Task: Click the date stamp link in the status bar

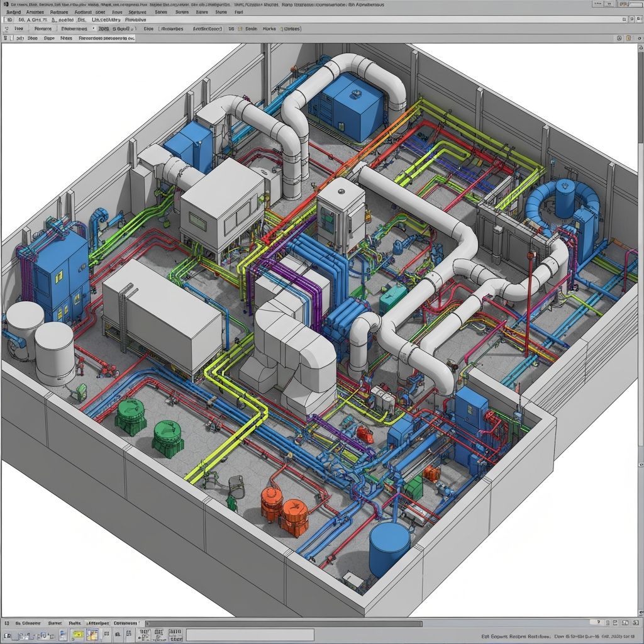Action: click(579, 633)
